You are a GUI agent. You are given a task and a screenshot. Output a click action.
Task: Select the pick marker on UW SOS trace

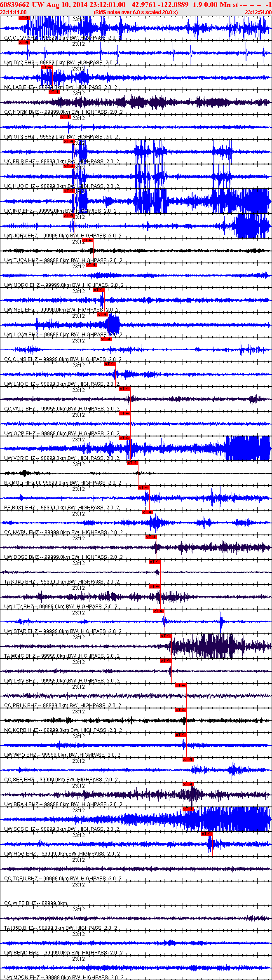tap(188, 809)
